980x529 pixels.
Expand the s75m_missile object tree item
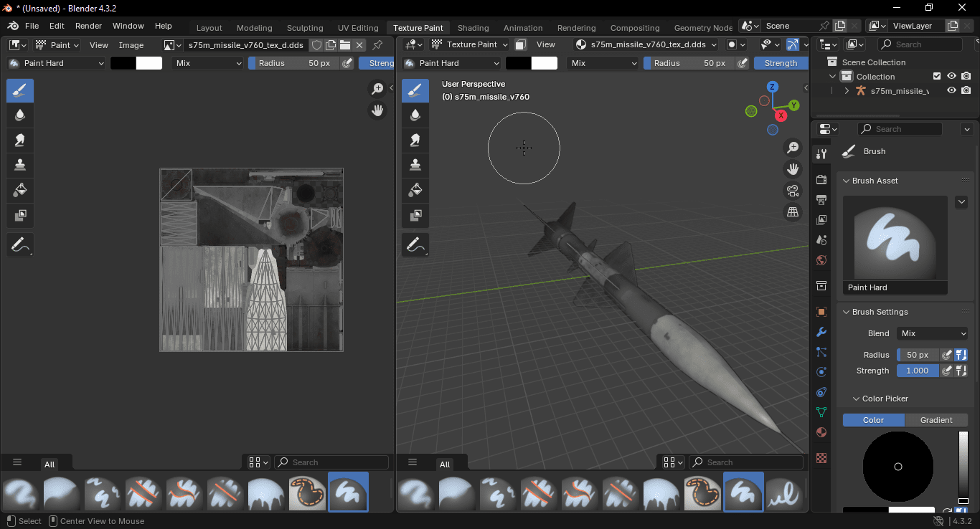click(847, 91)
